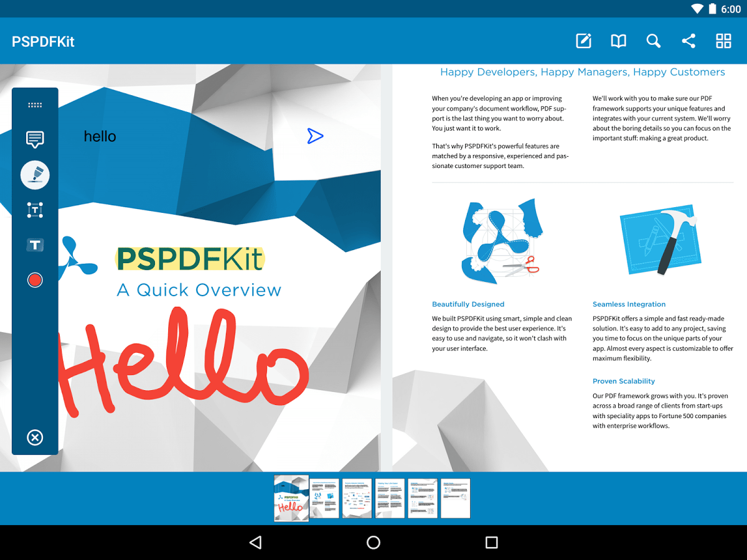Open the second page thumbnail
The image size is (747, 560).
[325, 498]
